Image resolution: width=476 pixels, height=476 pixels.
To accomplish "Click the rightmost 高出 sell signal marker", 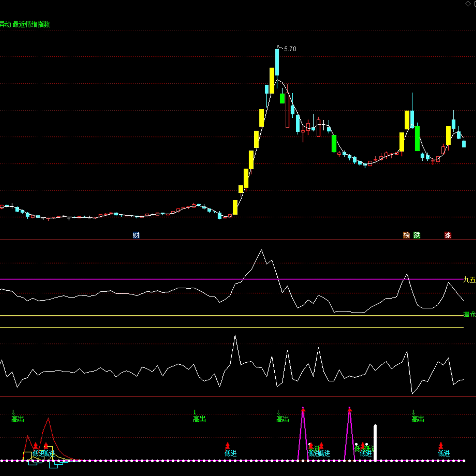I will click(x=417, y=419).
